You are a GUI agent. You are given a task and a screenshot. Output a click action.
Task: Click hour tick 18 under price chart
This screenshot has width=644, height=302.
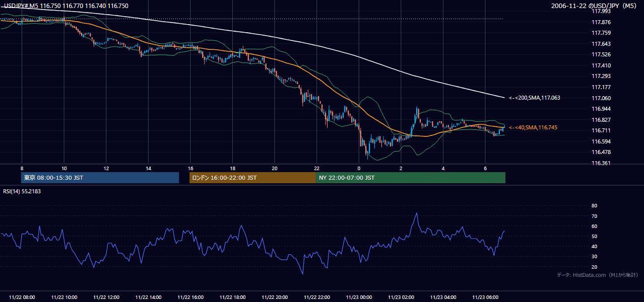(x=232, y=168)
